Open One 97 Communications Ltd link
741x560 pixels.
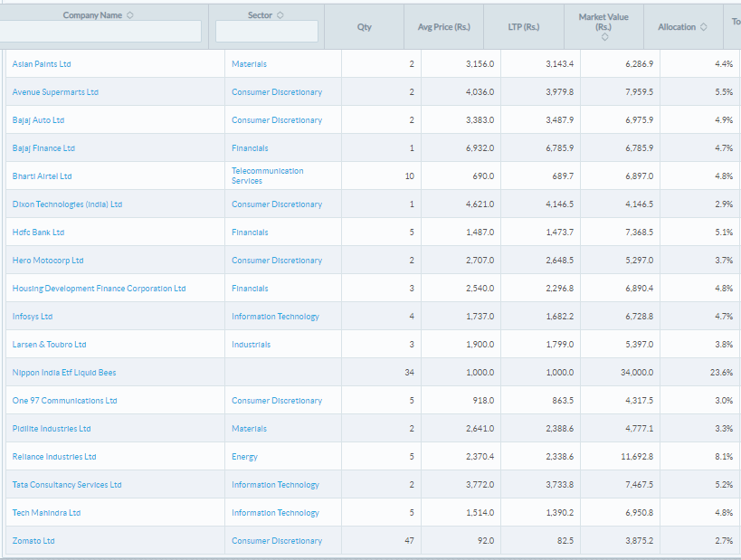point(65,400)
